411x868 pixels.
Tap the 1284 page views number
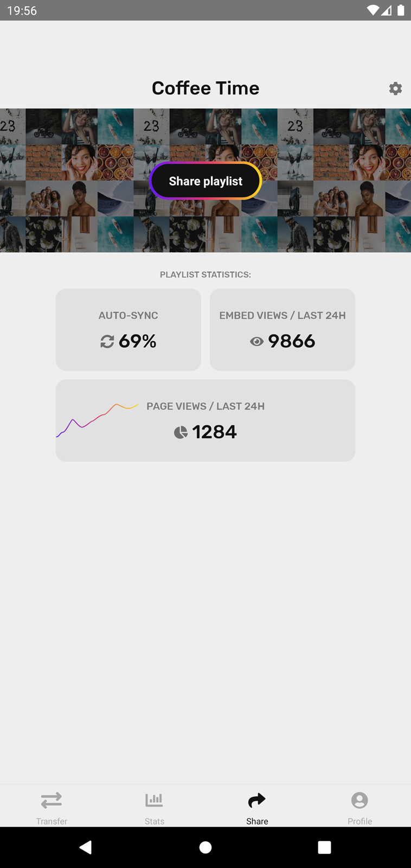pos(214,432)
